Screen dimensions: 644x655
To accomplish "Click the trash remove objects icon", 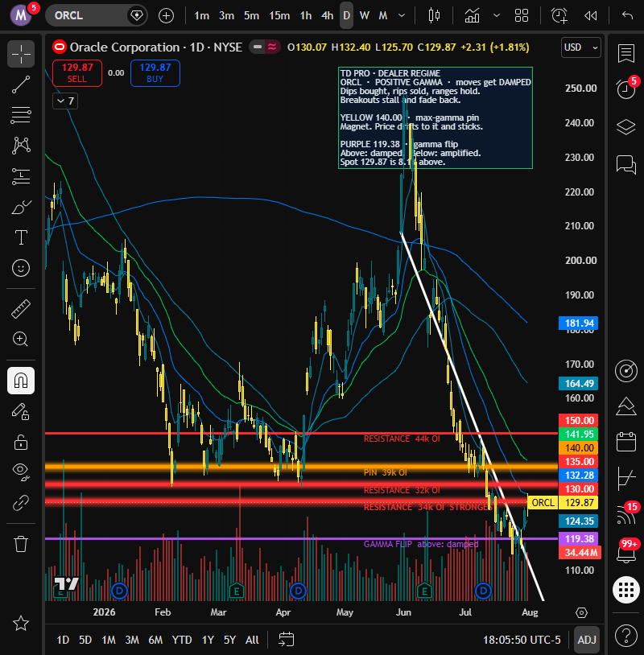I will [20, 544].
